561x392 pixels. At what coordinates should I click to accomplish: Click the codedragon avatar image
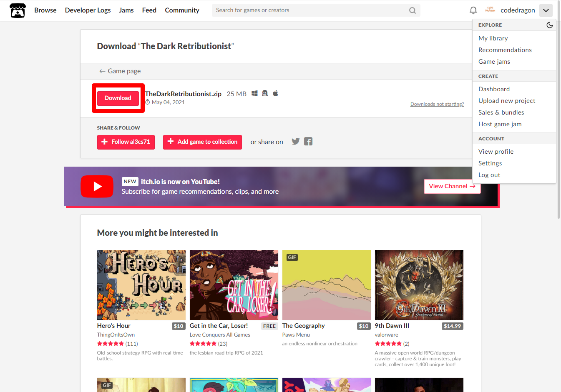point(490,10)
